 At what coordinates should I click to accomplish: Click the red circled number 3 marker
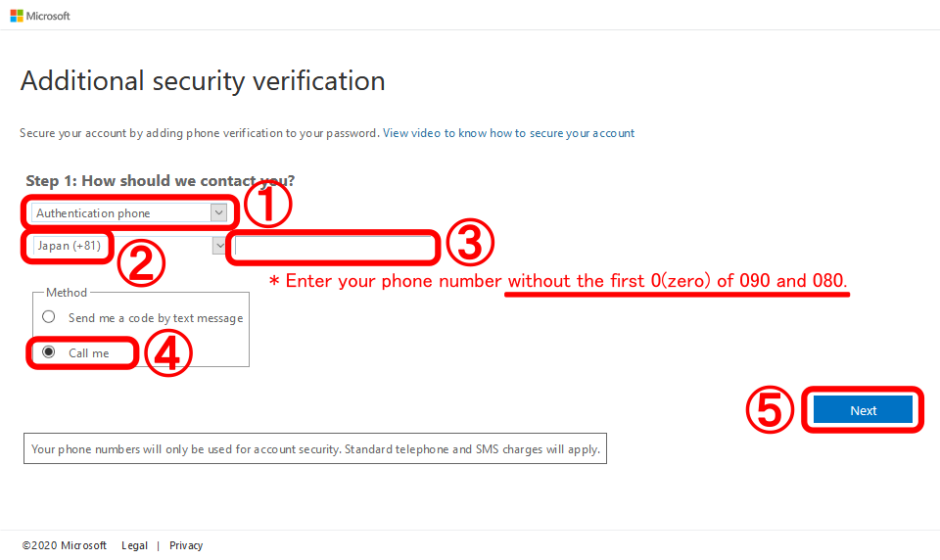[x=470, y=242]
